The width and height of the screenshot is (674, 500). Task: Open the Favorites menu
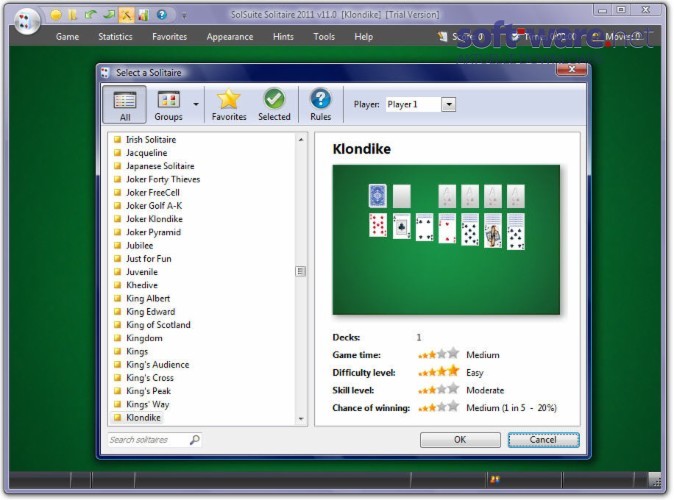169,37
